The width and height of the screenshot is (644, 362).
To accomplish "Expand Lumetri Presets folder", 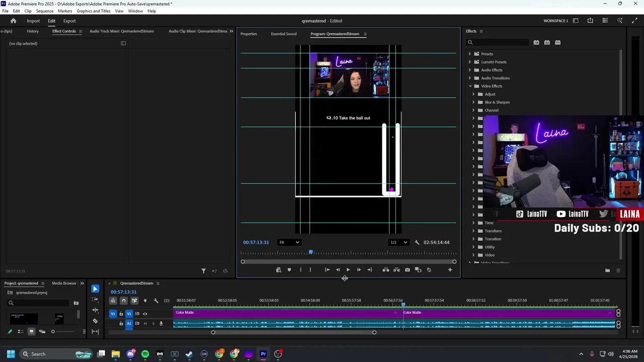I will pos(470,62).
